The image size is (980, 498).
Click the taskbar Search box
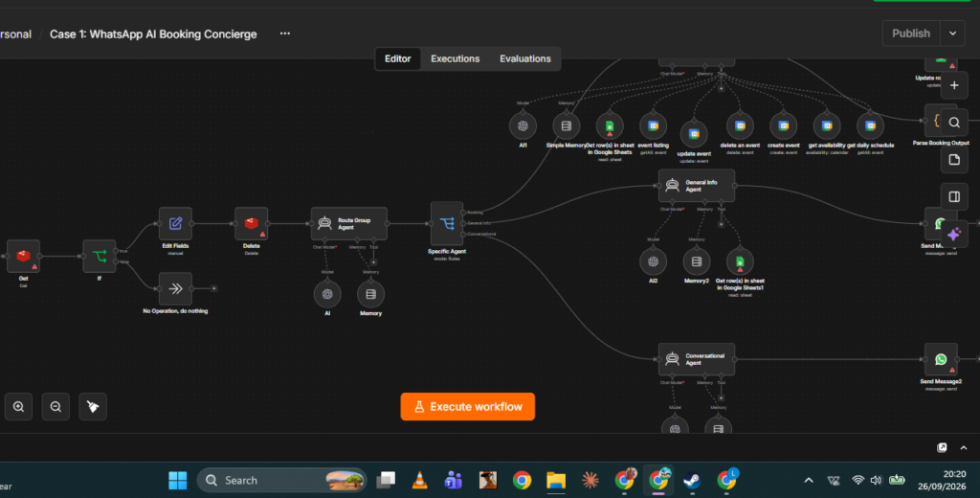(x=281, y=481)
